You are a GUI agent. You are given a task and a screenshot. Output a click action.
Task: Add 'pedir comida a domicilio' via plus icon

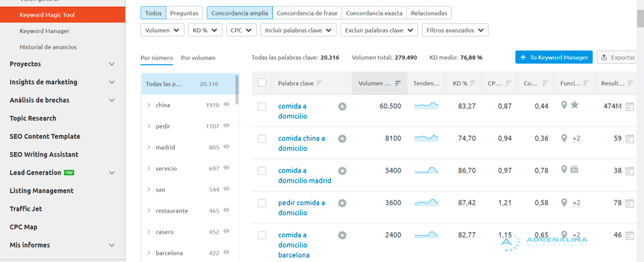pos(342,203)
